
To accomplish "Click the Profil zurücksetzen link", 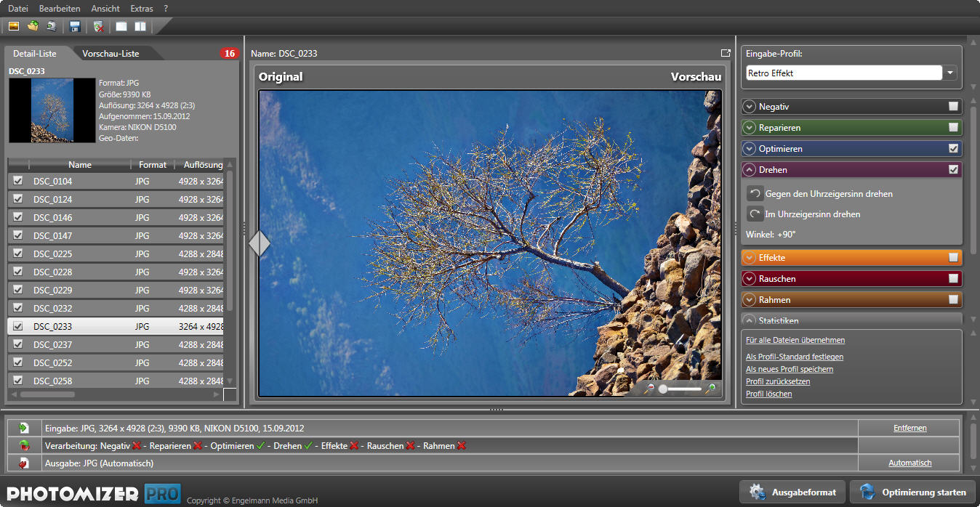I will click(x=777, y=381).
